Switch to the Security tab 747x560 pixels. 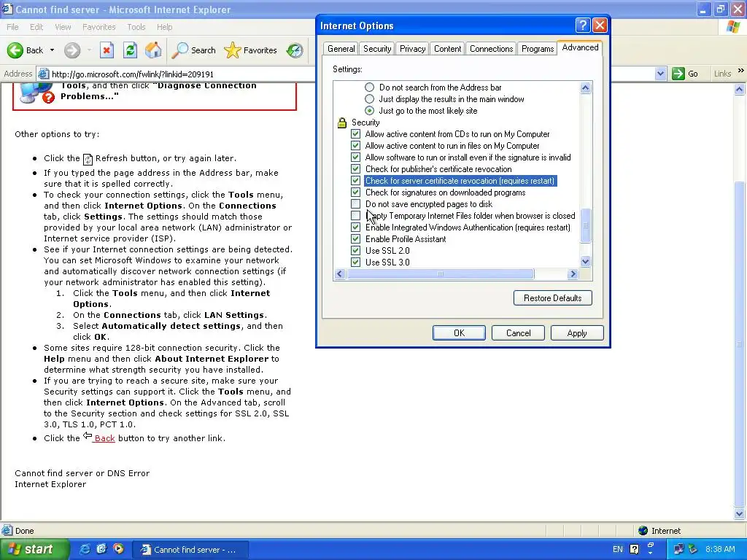377,49
